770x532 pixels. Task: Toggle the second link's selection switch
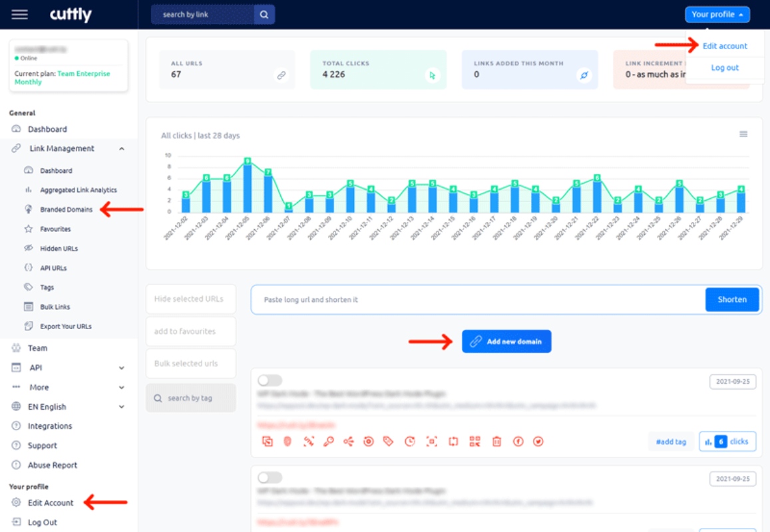[x=270, y=477]
